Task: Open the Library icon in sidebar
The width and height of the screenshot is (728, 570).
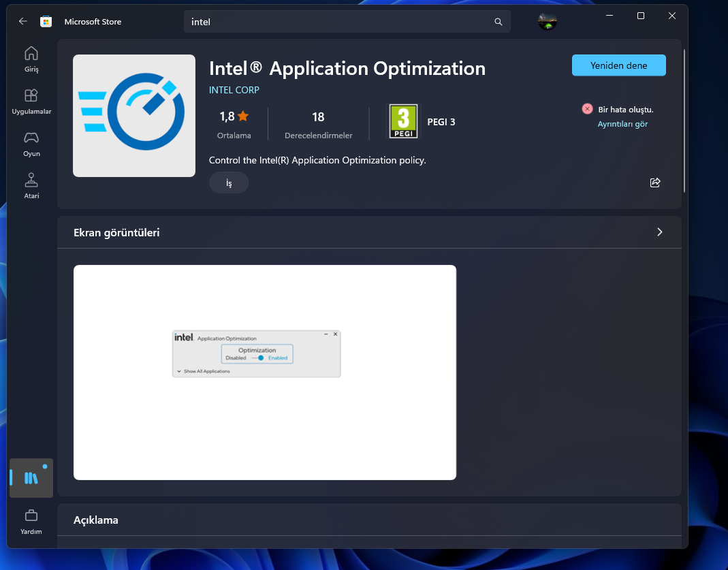Action: tap(31, 477)
